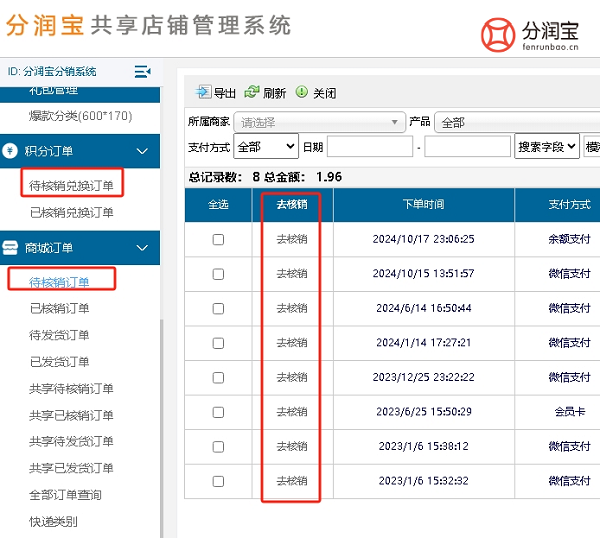Image resolution: width=600 pixels, height=538 pixels.
Task: Collapse the 积分订单 section chevron
Action: [x=142, y=151]
